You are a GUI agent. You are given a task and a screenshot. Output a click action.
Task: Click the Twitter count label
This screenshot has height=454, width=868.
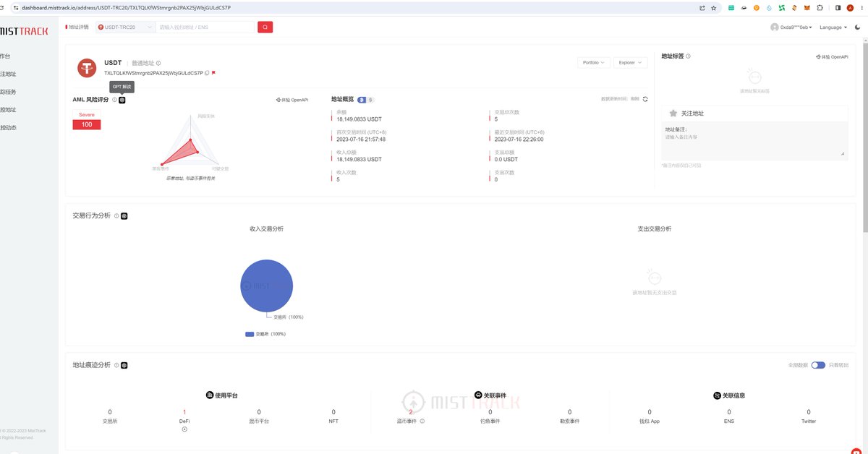click(809, 421)
